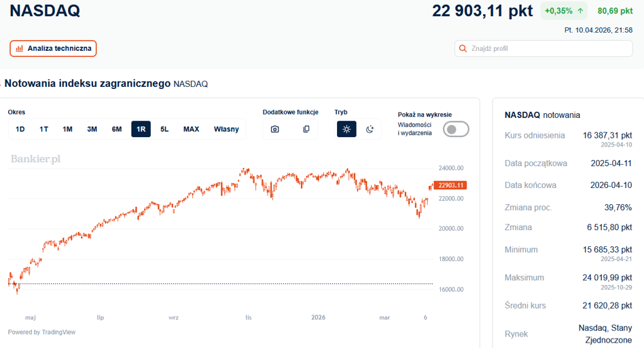Select the 1D period

20,129
